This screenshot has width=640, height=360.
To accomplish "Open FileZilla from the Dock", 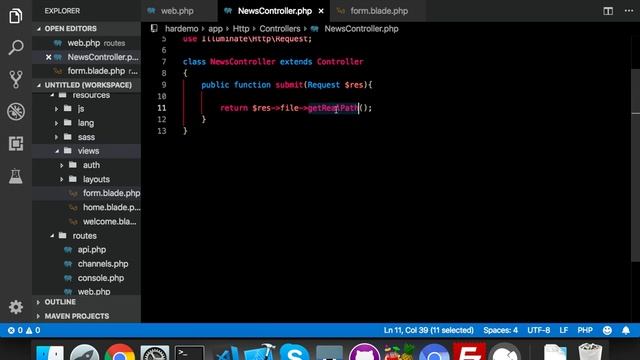I will click(469, 352).
